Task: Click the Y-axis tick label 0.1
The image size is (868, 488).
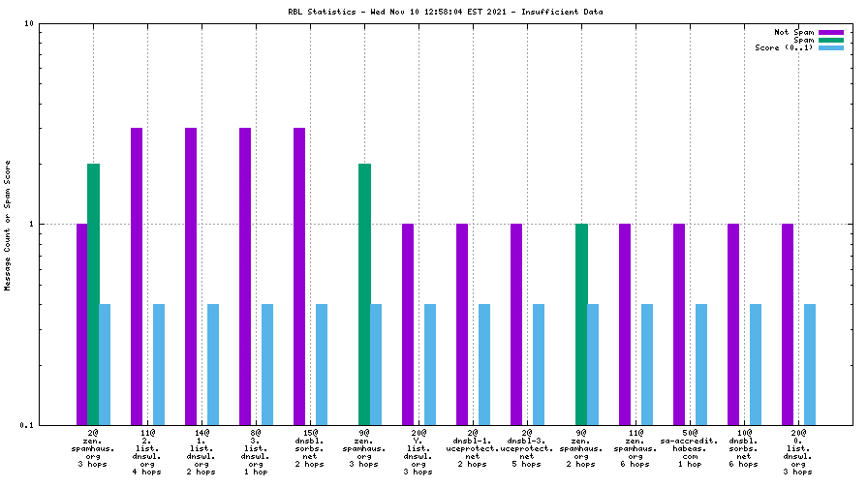Action: pyautogui.click(x=27, y=425)
